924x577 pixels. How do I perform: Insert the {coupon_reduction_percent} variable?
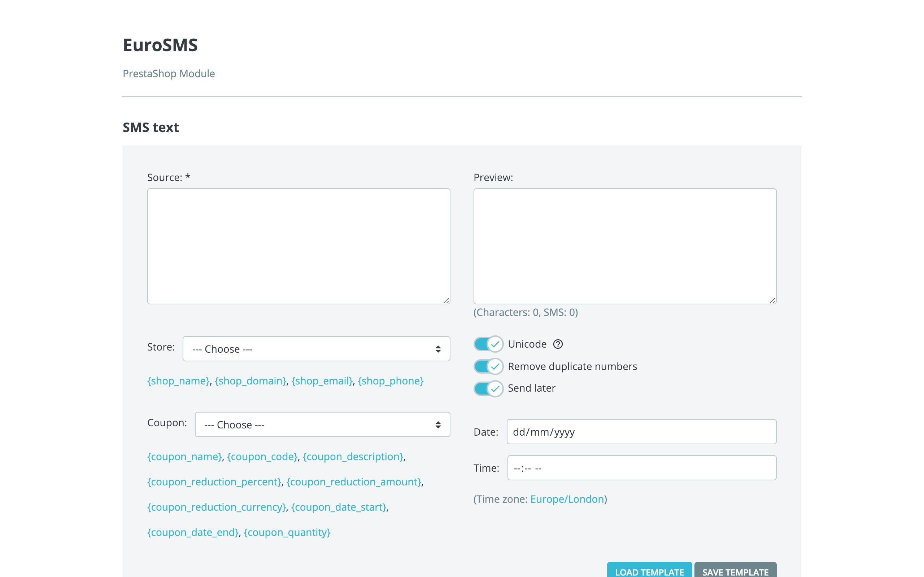click(214, 481)
